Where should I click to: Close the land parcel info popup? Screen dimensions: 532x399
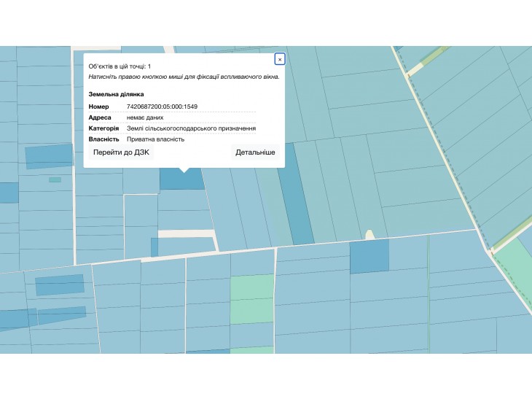[x=280, y=59]
